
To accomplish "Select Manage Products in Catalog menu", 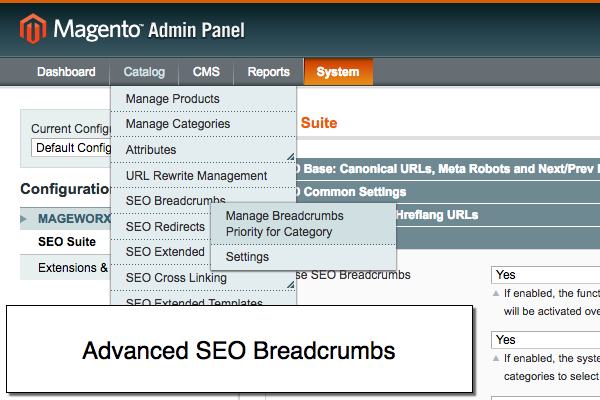I will point(204,99).
